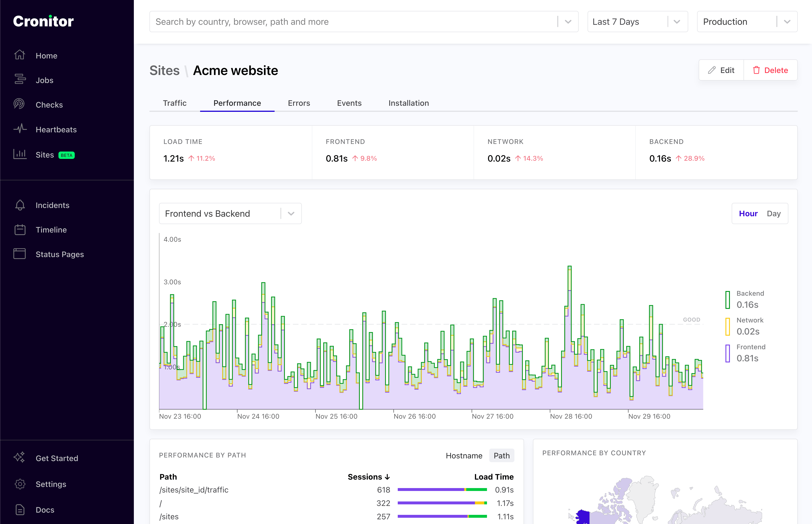The image size is (812, 524).
Task: Click the 322 sessions load bar
Action: point(442,503)
